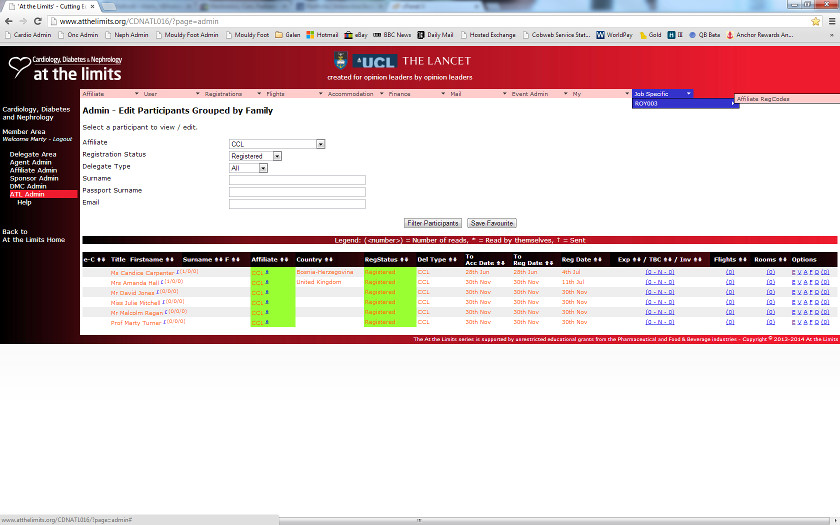Screen dimensions: 840x525
Task: Open the My menu
Action: tap(601, 94)
